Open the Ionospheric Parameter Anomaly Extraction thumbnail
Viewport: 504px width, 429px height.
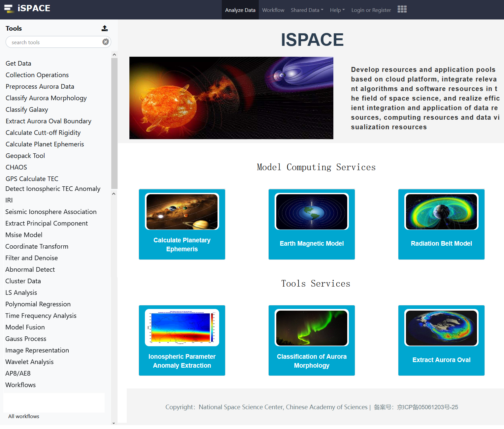tap(182, 328)
